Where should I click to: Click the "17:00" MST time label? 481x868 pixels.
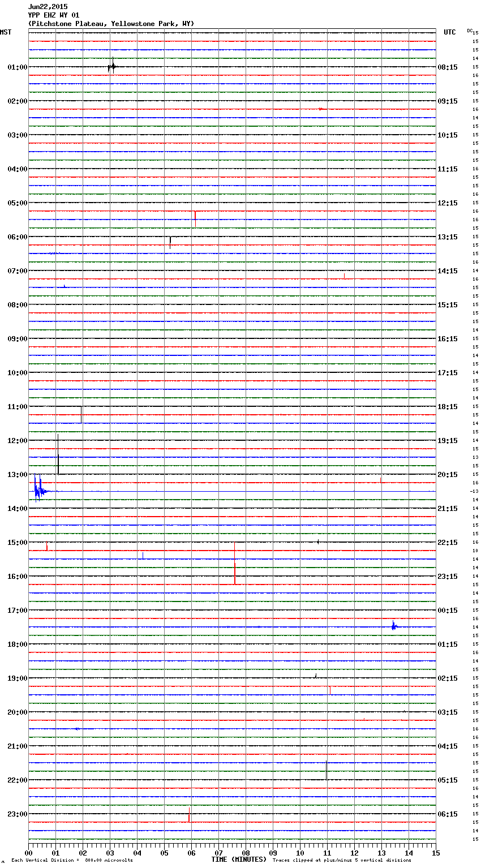(x=18, y=611)
